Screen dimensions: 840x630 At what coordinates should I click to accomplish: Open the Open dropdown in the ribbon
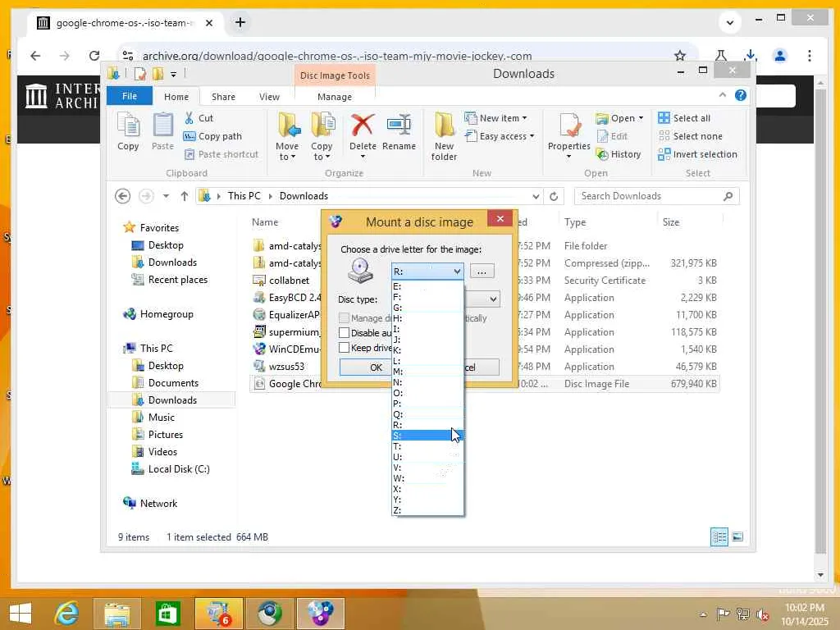click(619, 118)
